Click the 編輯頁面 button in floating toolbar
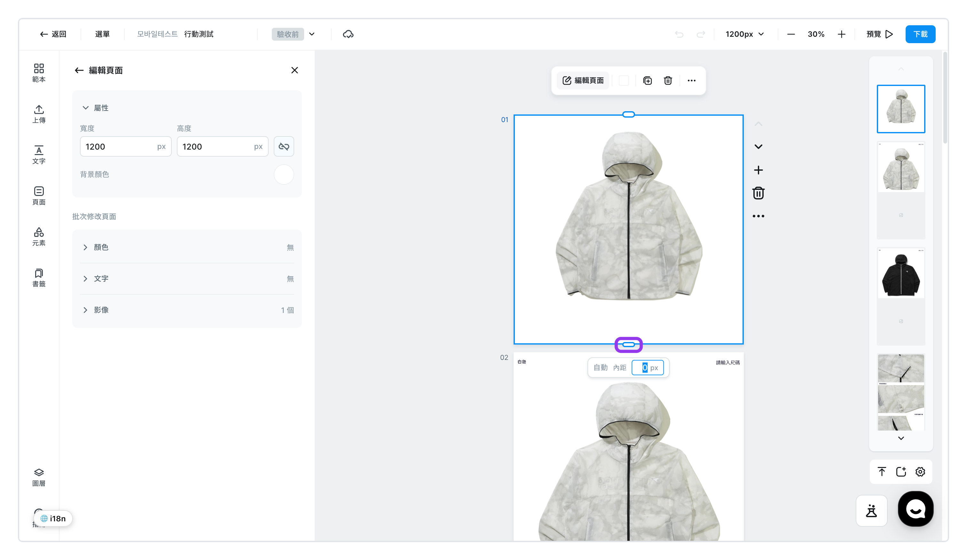 [x=583, y=81]
